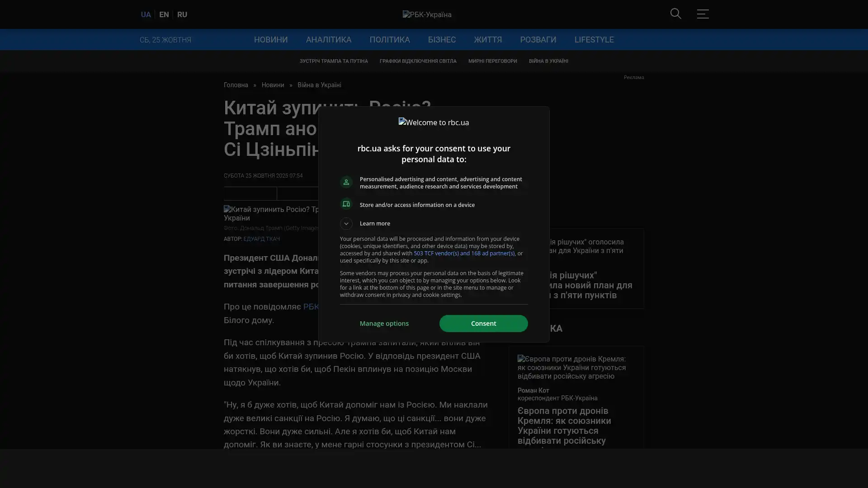Click the store on device icon
The image size is (868, 488).
coord(346,204)
